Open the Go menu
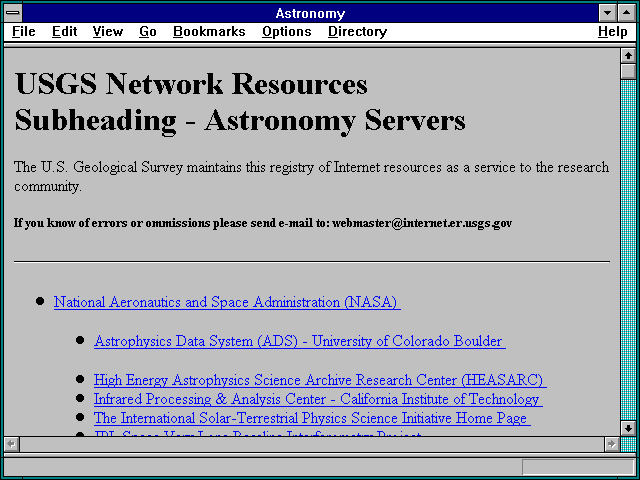This screenshot has width=640, height=480. tap(148, 31)
